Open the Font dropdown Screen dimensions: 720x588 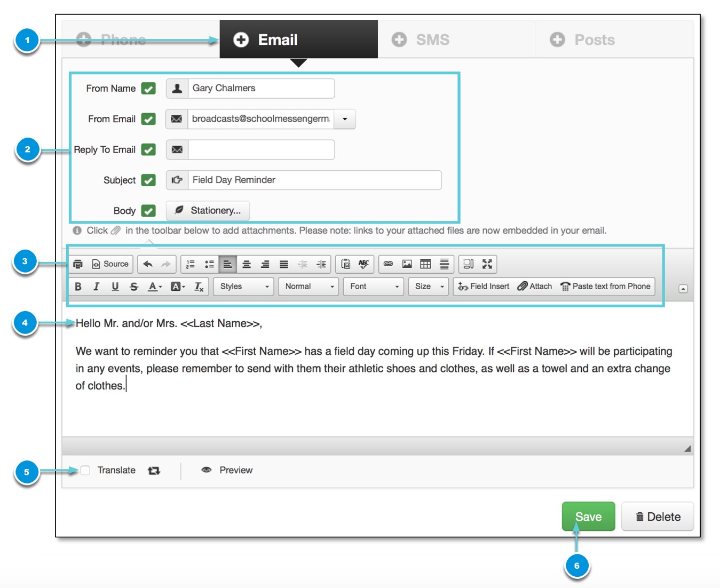tap(373, 287)
